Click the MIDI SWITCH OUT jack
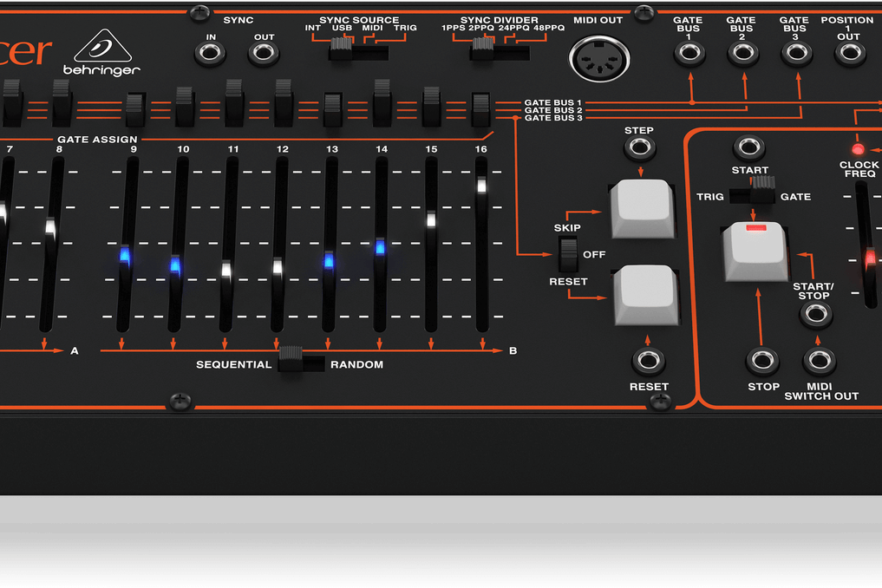Viewport: 882px width, 588px height. [x=819, y=361]
